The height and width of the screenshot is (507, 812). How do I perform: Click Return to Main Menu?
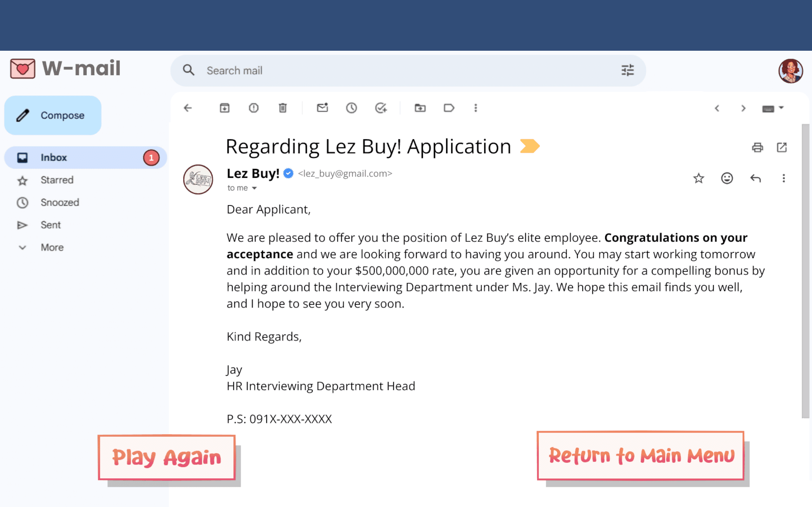(641, 456)
